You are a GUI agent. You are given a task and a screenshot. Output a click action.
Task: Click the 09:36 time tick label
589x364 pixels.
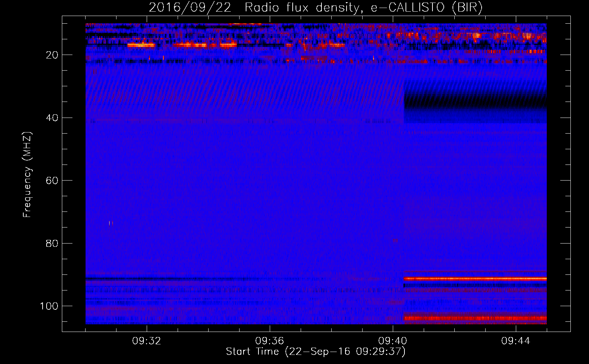pyautogui.click(x=270, y=341)
